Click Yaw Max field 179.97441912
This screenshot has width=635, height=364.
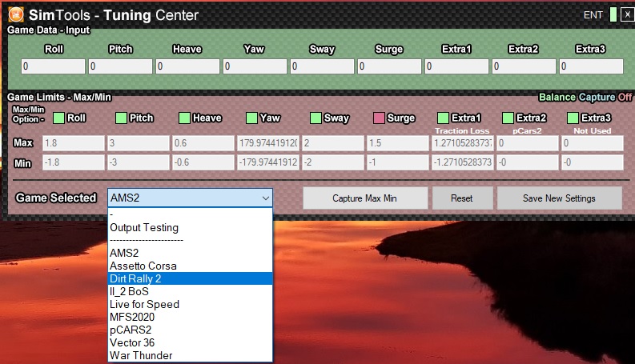[268, 143]
